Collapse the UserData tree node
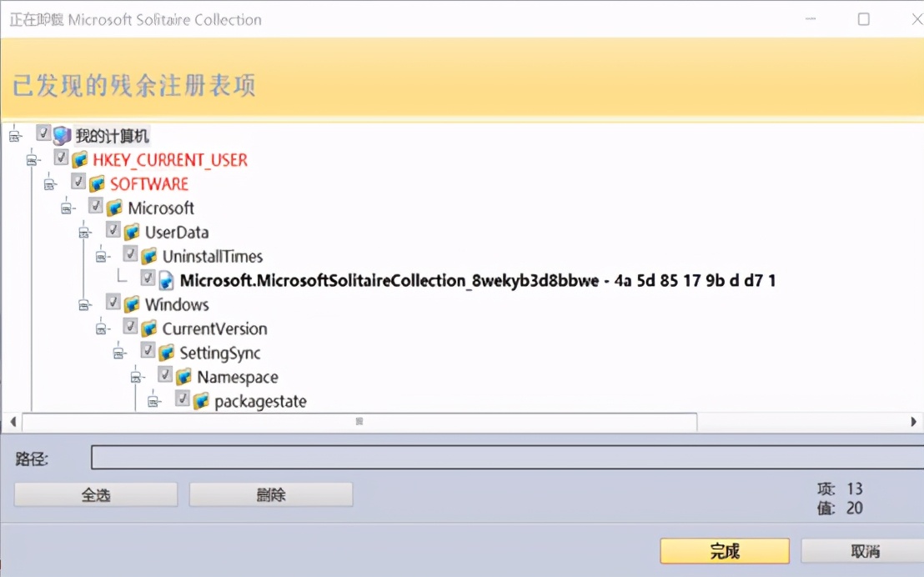Screen dimensions: 924x577 [84, 233]
